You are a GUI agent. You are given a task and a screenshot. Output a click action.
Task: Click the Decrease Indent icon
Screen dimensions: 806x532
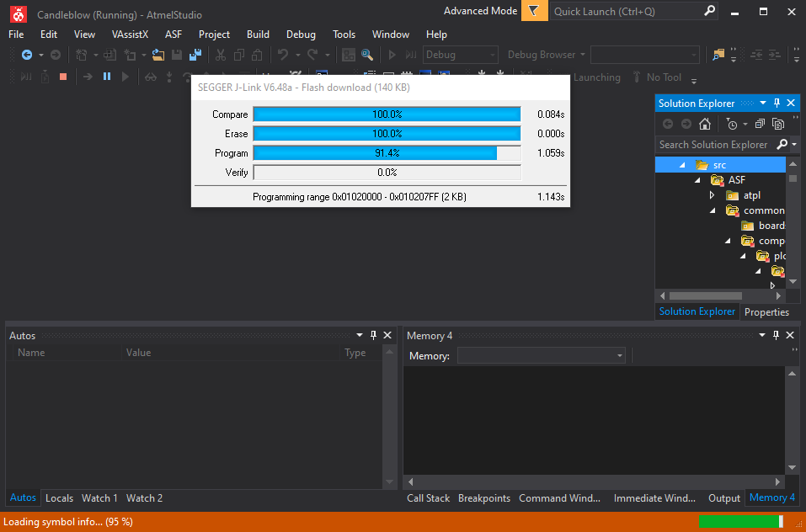[x=756, y=55]
